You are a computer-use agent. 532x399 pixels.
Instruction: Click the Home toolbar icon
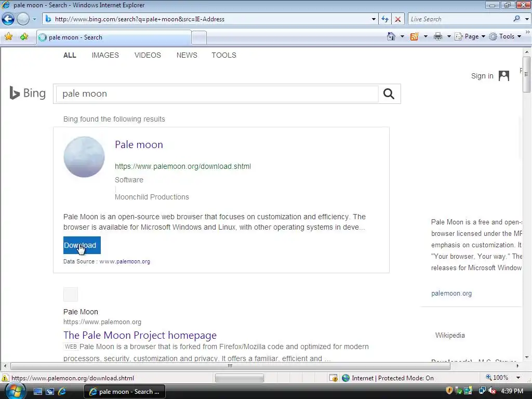(391, 36)
